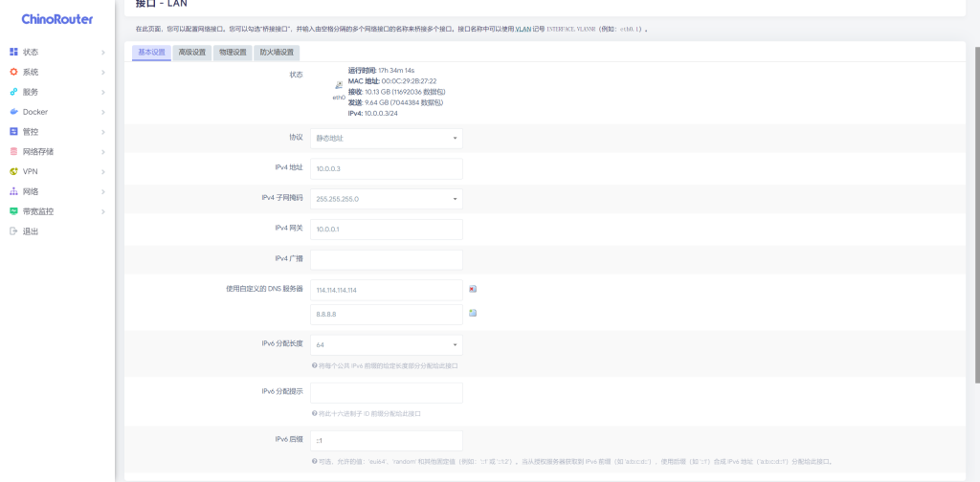Click the 管控 sidebar icon

click(x=13, y=132)
